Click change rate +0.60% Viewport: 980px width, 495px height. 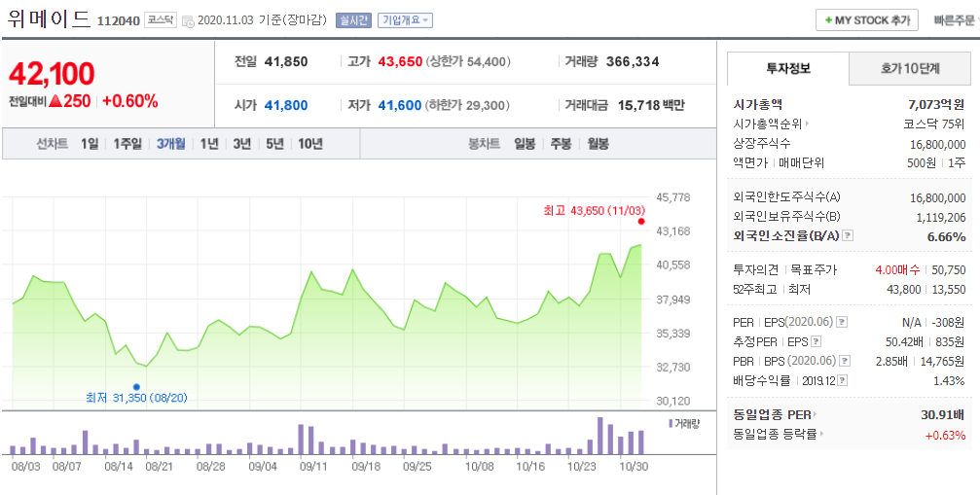pyautogui.click(x=130, y=101)
